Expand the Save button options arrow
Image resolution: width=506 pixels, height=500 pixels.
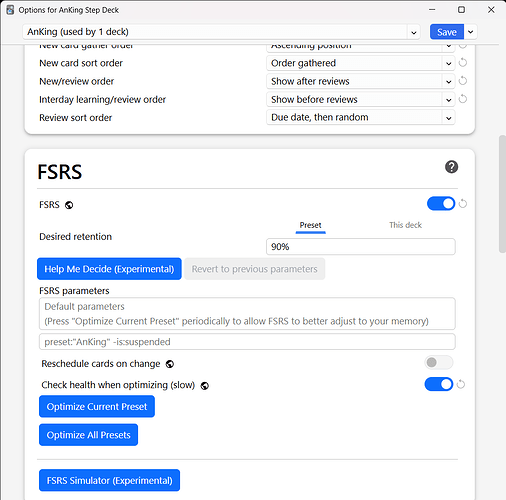coord(470,32)
